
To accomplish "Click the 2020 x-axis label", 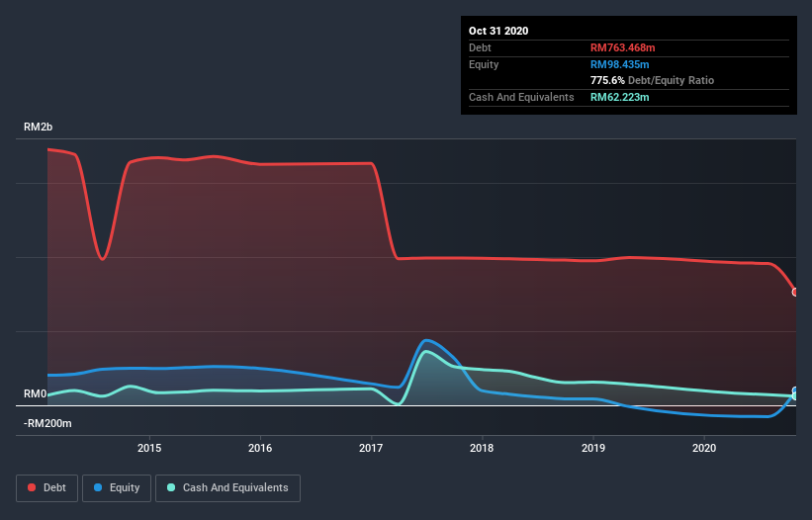I will 704,448.
